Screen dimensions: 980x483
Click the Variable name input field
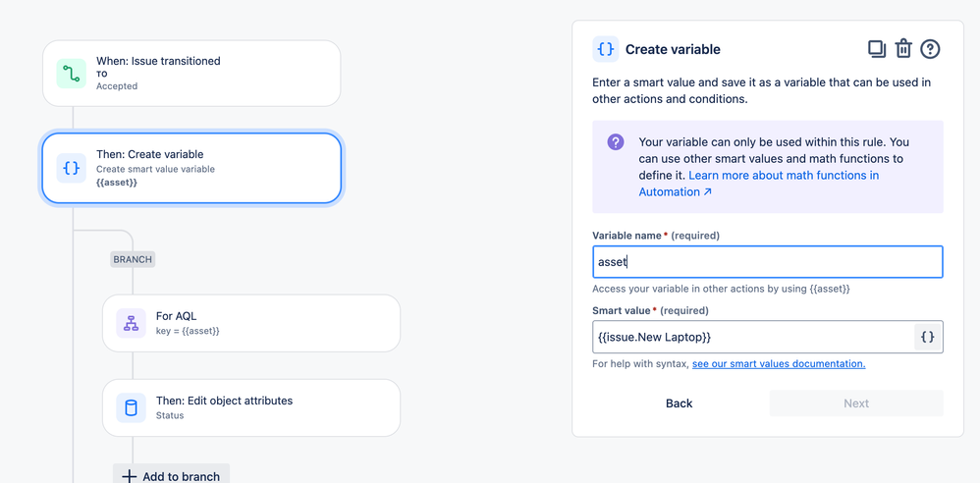pyautogui.click(x=768, y=262)
